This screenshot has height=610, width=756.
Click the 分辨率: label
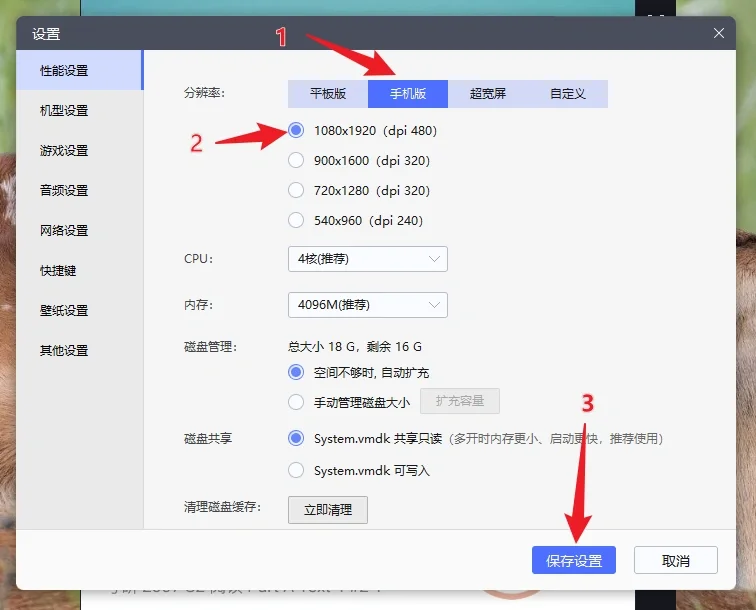click(204, 93)
